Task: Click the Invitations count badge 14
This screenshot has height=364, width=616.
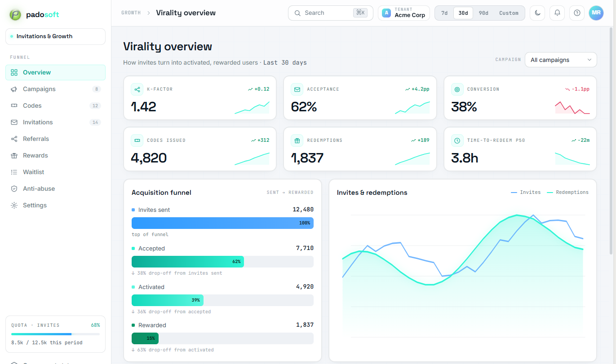Action: (95, 122)
